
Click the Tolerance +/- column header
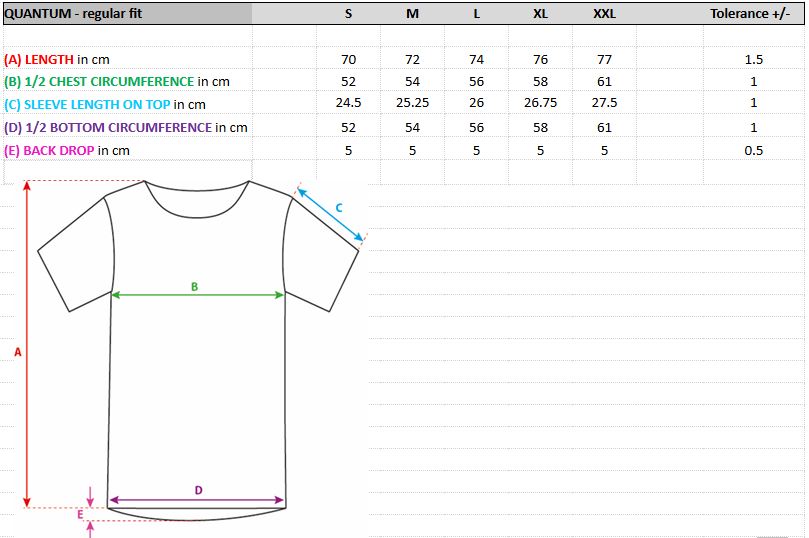750,14
